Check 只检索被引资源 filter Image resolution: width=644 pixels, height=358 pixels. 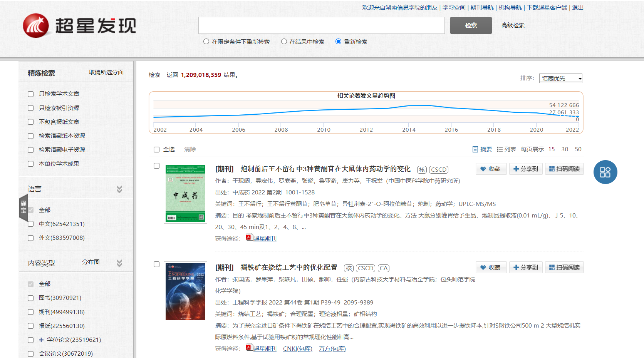[x=31, y=108]
